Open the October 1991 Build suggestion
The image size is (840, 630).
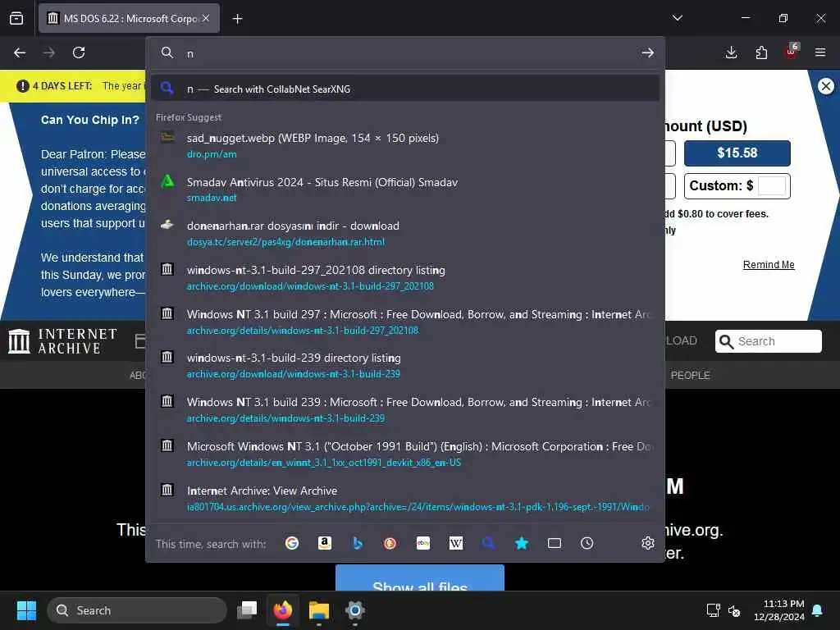[405, 454]
